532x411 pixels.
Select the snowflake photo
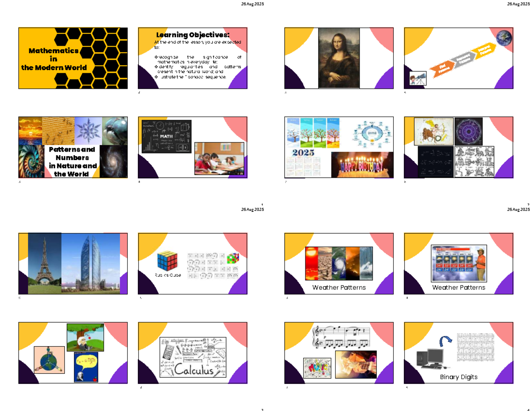tap(88, 130)
